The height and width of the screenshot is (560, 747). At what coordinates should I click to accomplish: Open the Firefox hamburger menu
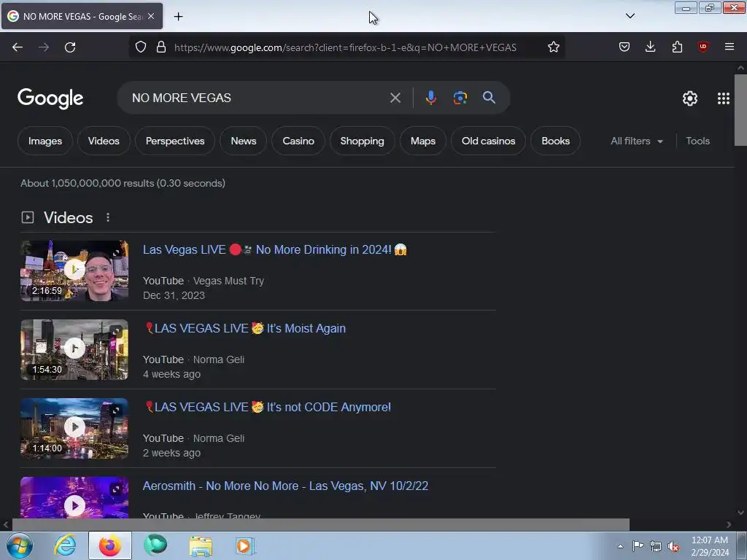tap(729, 47)
